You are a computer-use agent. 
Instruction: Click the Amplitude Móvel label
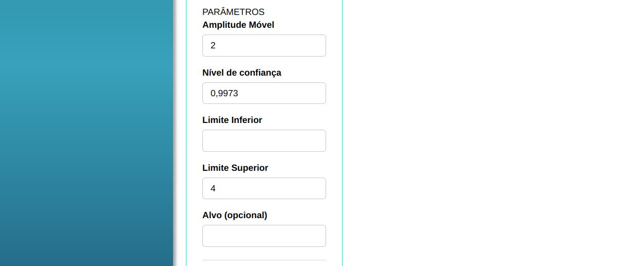[238, 25]
